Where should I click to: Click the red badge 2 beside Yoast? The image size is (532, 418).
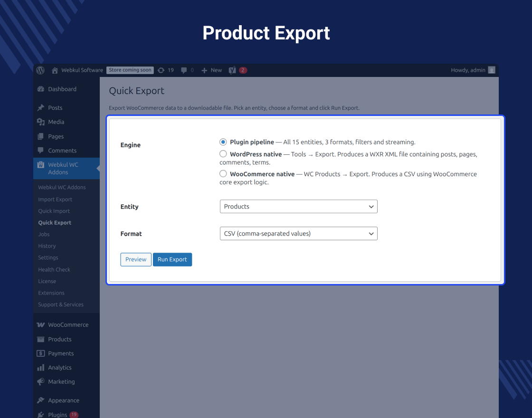click(243, 70)
